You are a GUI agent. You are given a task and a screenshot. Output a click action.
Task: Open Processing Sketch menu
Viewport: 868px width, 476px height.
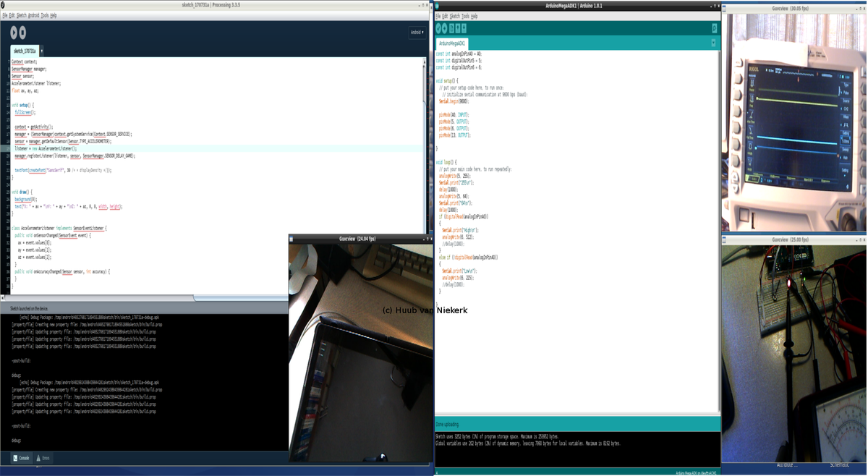click(x=22, y=15)
